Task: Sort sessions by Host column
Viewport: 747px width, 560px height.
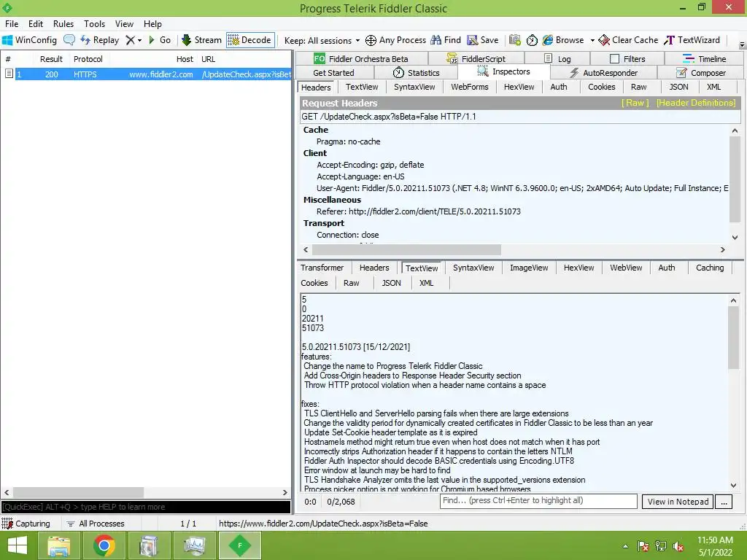Action: 185,59
